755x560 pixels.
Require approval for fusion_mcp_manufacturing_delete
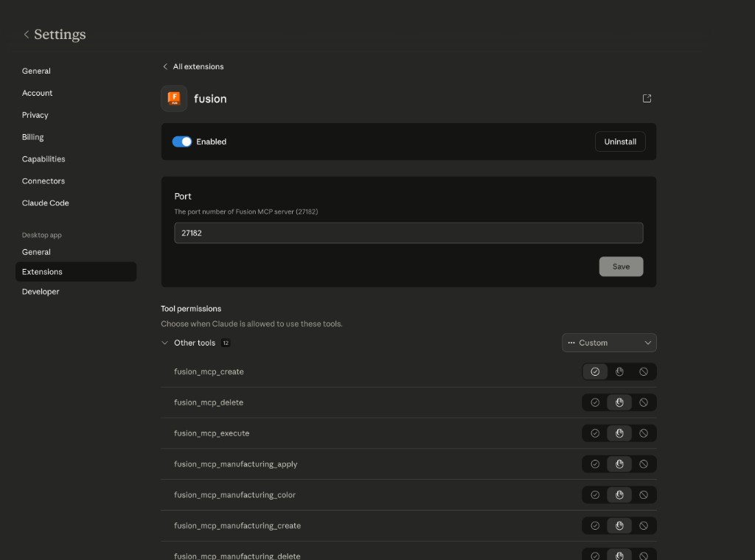pos(619,555)
